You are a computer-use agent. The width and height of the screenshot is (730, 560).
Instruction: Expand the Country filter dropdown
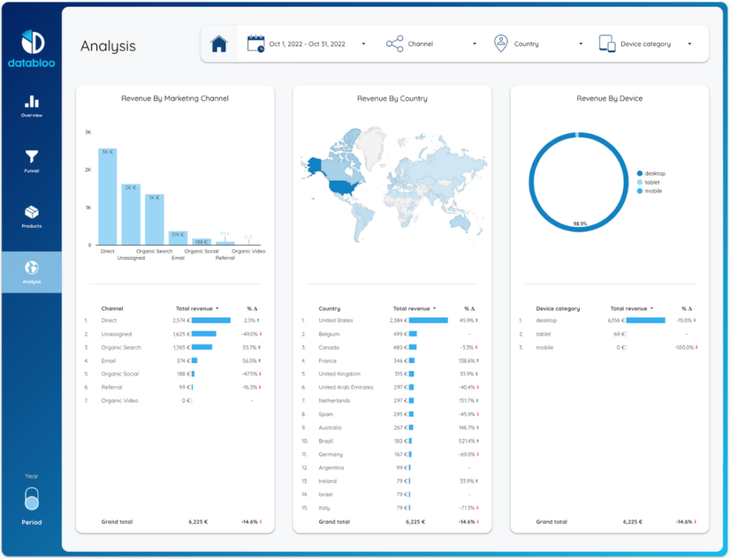(580, 43)
